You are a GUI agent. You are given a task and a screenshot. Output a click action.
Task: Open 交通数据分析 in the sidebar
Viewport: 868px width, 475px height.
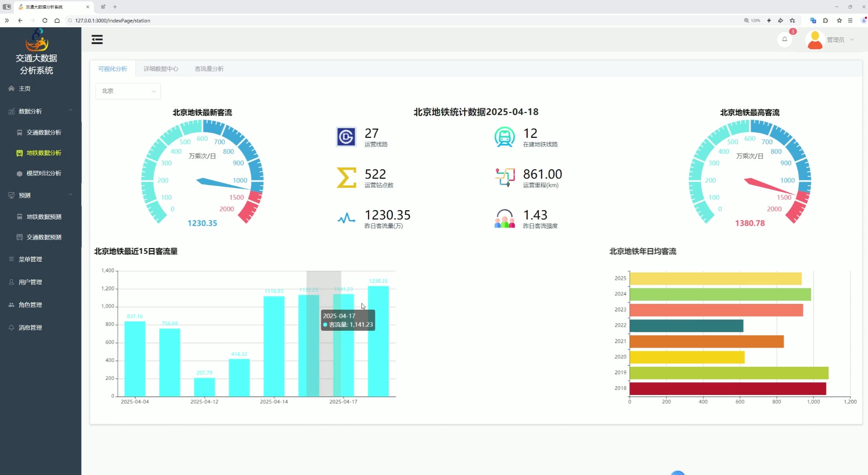point(44,132)
